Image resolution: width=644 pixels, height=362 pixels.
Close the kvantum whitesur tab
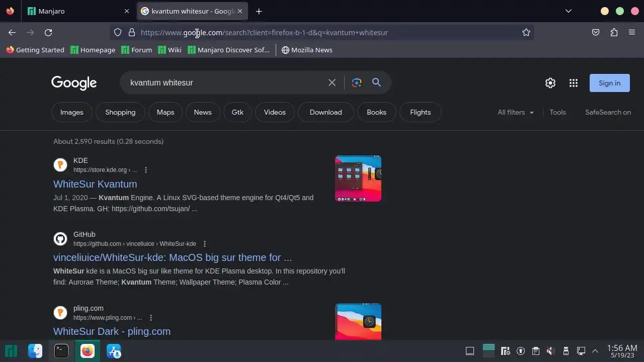tap(240, 11)
